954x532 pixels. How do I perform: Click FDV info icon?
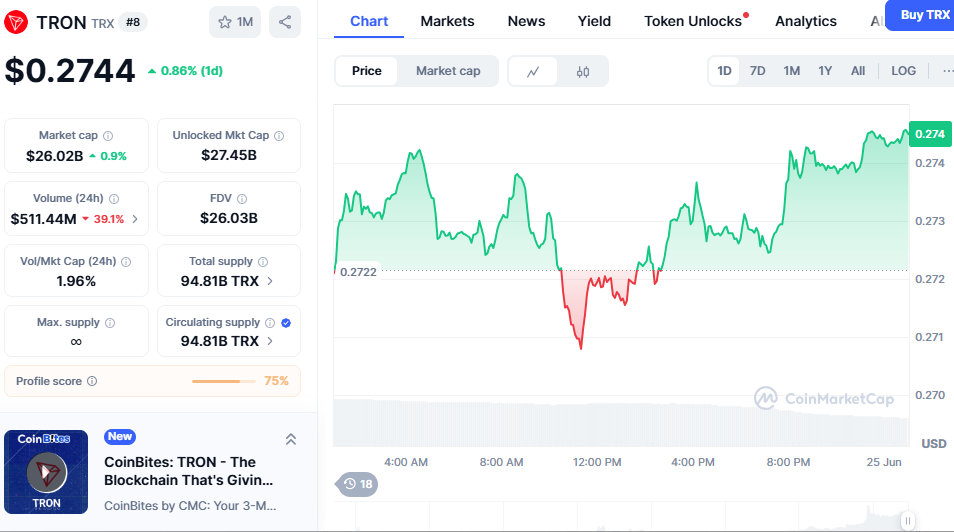242,198
